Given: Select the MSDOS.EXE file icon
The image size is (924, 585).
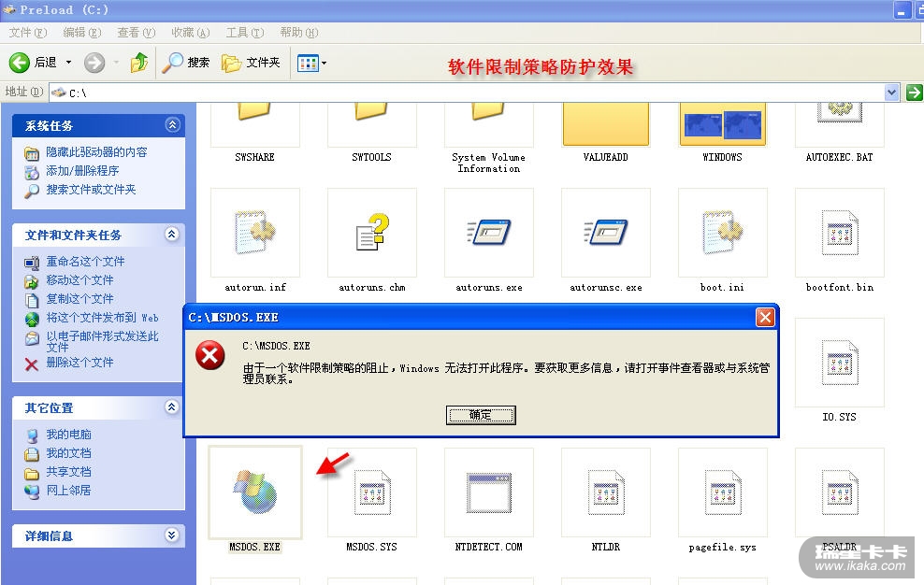Looking at the screenshot, I should click(254, 492).
